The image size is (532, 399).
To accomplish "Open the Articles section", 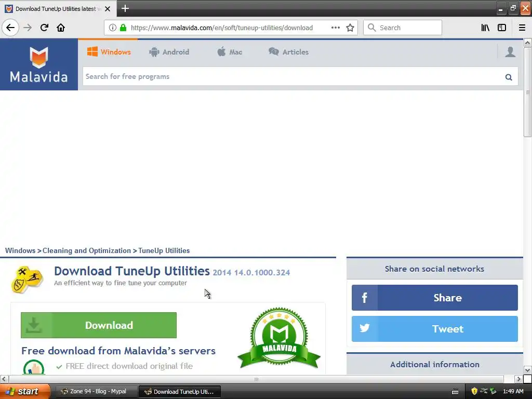I will click(288, 52).
